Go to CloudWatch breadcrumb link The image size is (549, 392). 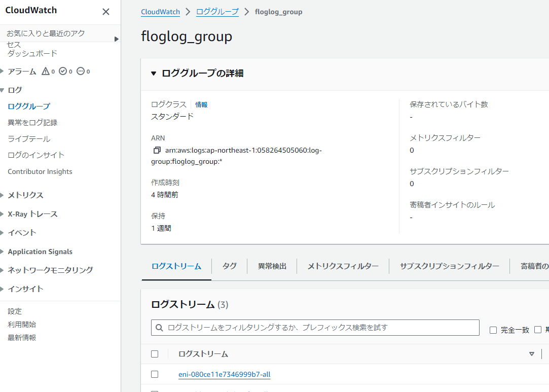pyautogui.click(x=160, y=12)
